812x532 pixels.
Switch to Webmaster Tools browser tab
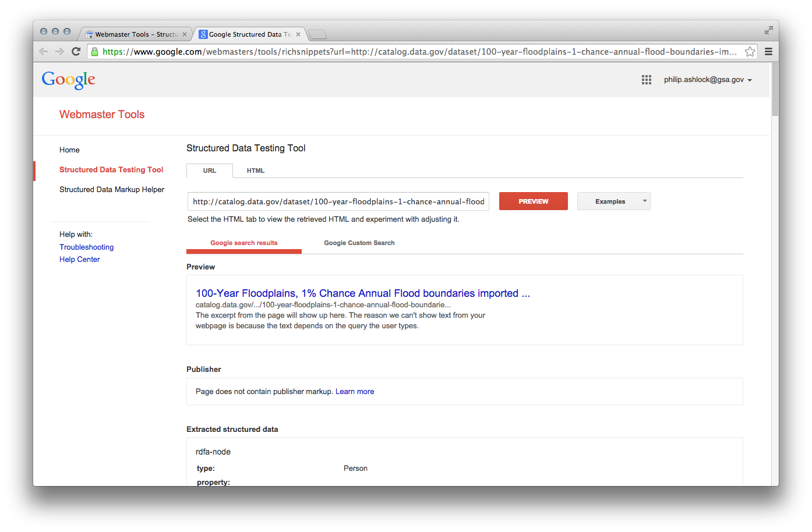click(135, 34)
